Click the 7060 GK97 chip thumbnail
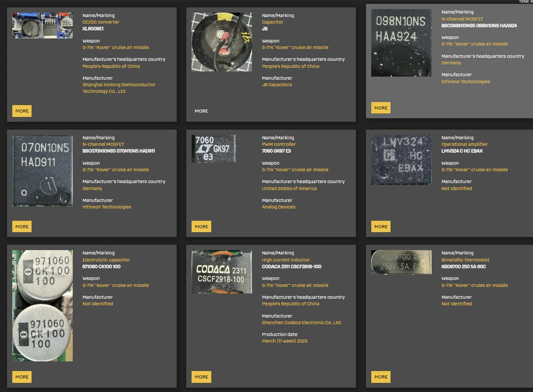533x392 pixels. pos(213,149)
